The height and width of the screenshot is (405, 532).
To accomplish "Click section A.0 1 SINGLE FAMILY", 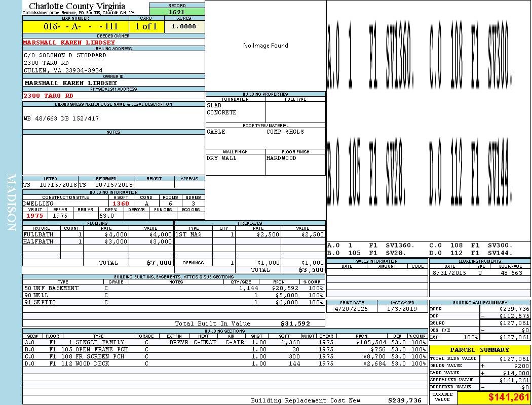I will pyautogui.click(x=225, y=343).
